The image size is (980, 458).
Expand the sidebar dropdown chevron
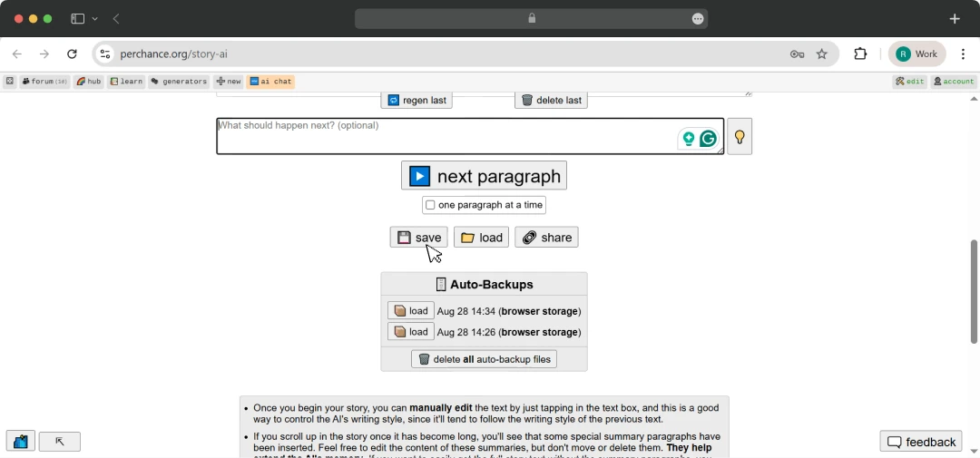pos(95,19)
